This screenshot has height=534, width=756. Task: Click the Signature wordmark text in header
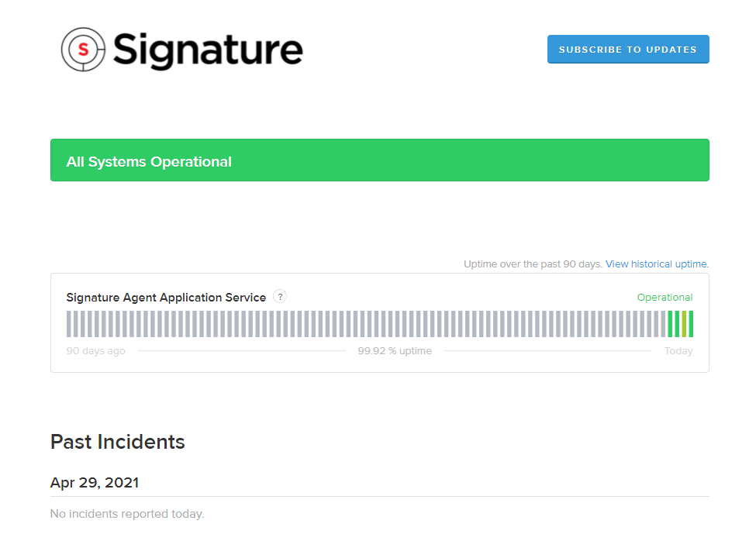pyautogui.click(x=208, y=50)
